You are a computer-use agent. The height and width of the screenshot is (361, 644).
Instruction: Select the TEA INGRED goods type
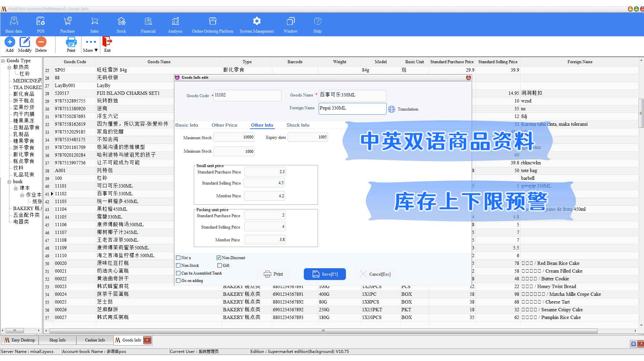coord(28,88)
